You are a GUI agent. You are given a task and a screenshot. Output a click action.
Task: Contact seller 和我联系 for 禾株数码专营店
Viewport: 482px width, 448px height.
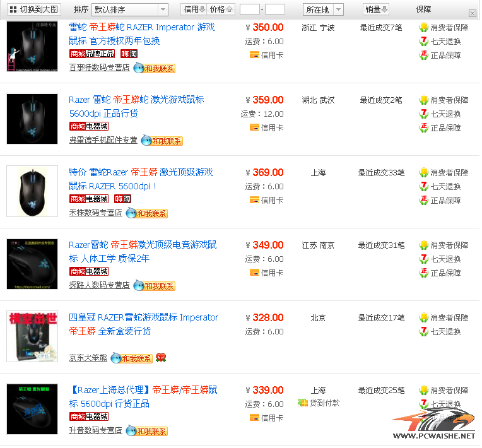coord(147,213)
